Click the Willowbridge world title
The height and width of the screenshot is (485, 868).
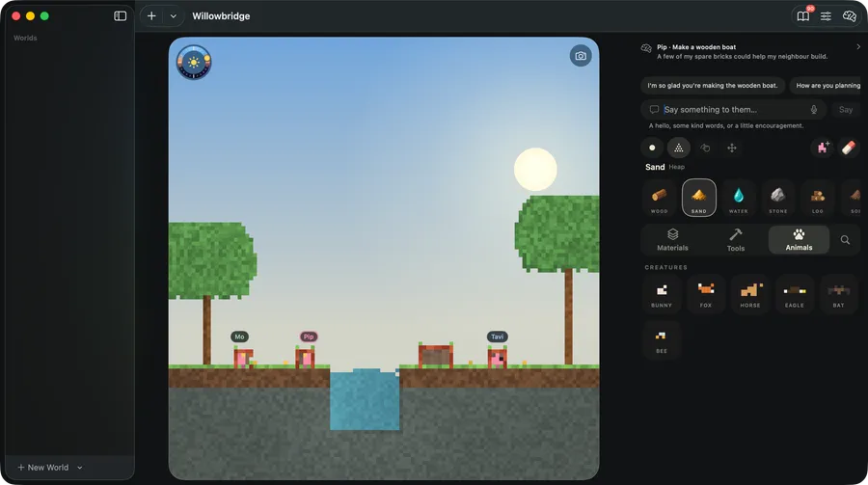221,16
